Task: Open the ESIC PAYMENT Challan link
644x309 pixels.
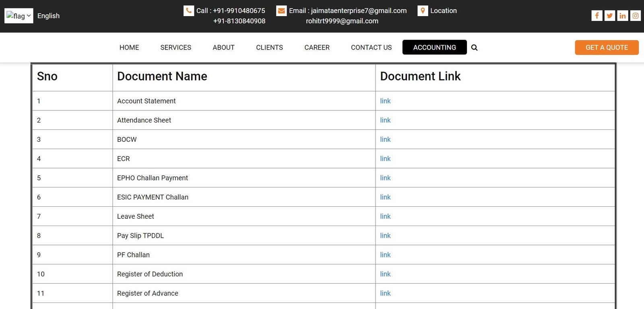Action: pyautogui.click(x=385, y=197)
